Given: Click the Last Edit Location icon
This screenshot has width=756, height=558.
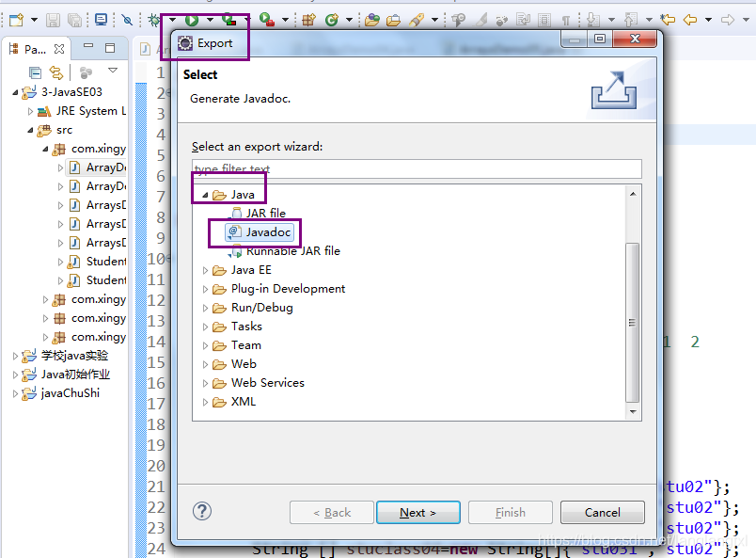Looking at the screenshot, I should pos(668,20).
